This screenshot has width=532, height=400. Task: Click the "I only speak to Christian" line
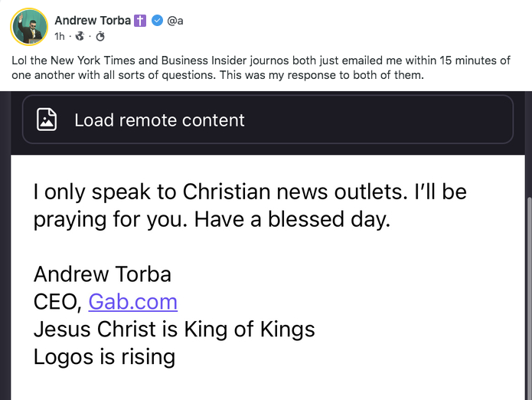click(x=250, y=191)
